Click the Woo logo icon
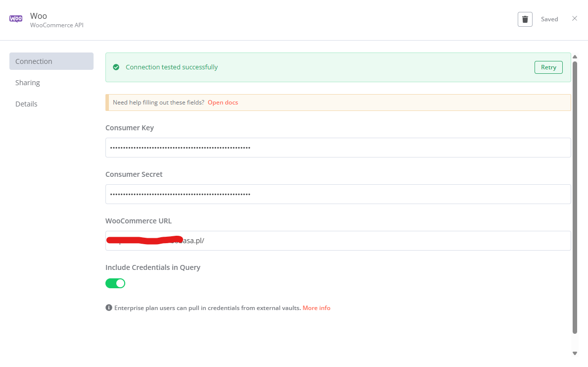Viewport: 588px width, 367px height. coord(16,19)
